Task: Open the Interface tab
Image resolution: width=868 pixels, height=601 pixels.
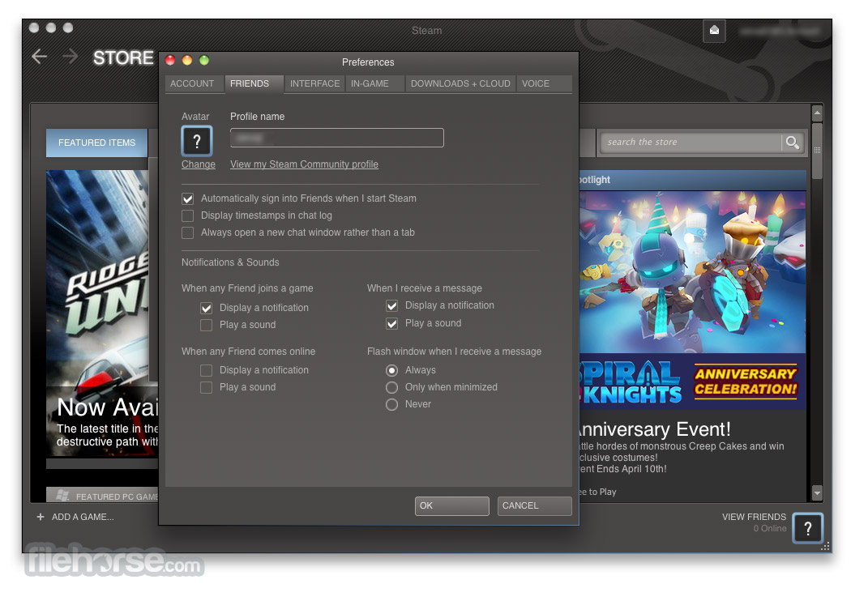Action: [x=314, y=83]
